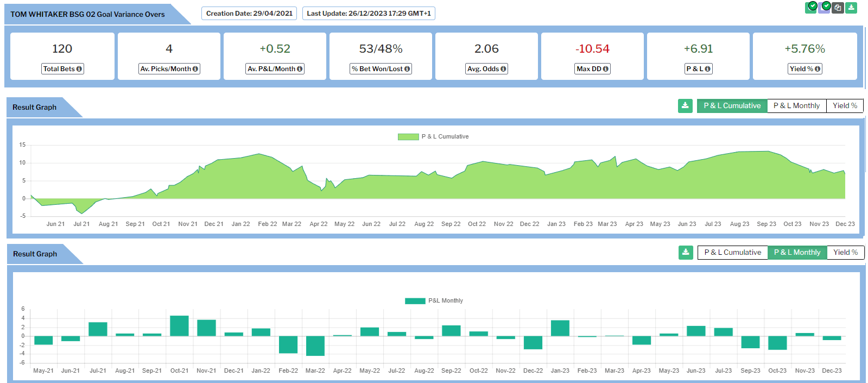Click the Dec 23 axis label on the cumulative chart
Screen dimensions: 868x383
click(x=845, y=224)
